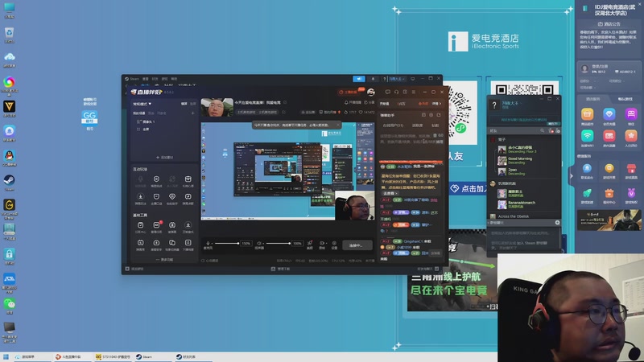Open the green rocket 游戏加速 icon in sidebar

587,193
